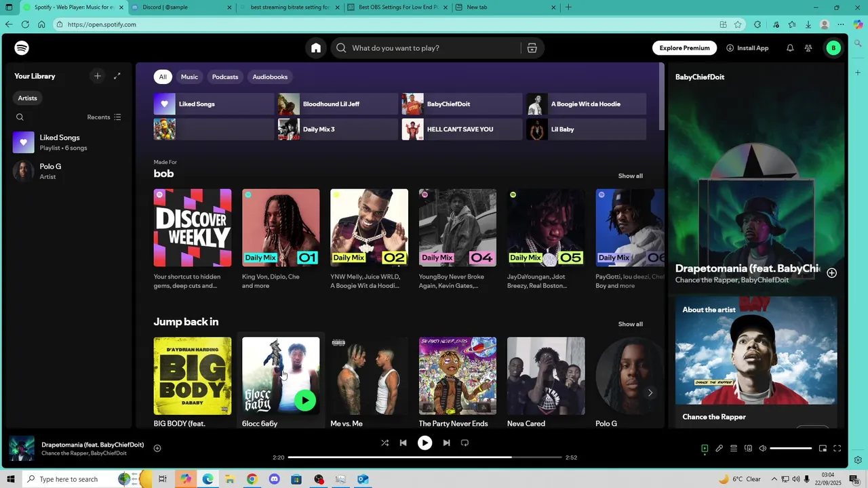The height and width of the screenshot is (488, 868).
Task: Show all Made For bob playlists
Action: pos(630,176)
